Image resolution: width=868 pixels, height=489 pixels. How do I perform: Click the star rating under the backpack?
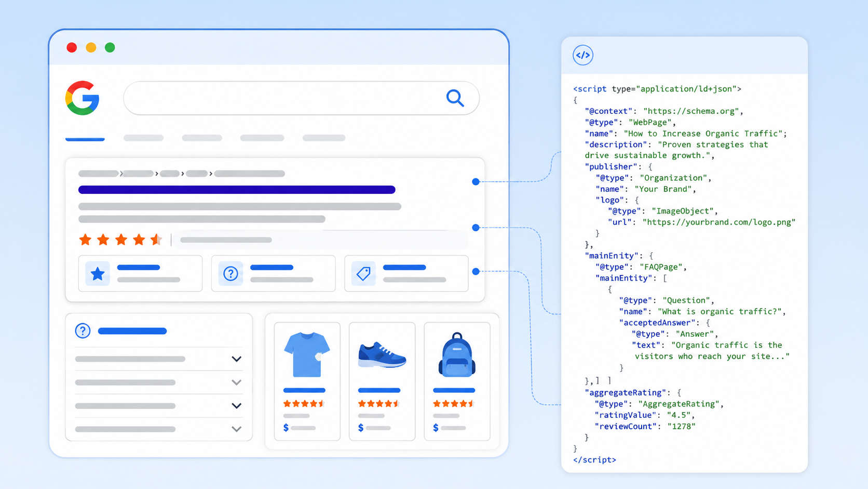point(454,403)
